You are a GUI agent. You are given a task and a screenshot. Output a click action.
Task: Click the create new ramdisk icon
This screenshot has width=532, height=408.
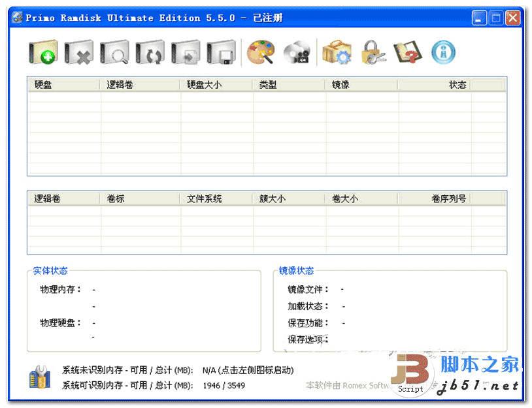click(43, 52)
